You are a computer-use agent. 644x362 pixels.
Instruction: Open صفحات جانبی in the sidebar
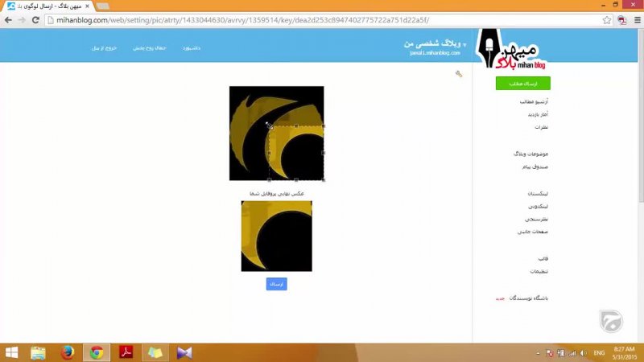(533, 232)
